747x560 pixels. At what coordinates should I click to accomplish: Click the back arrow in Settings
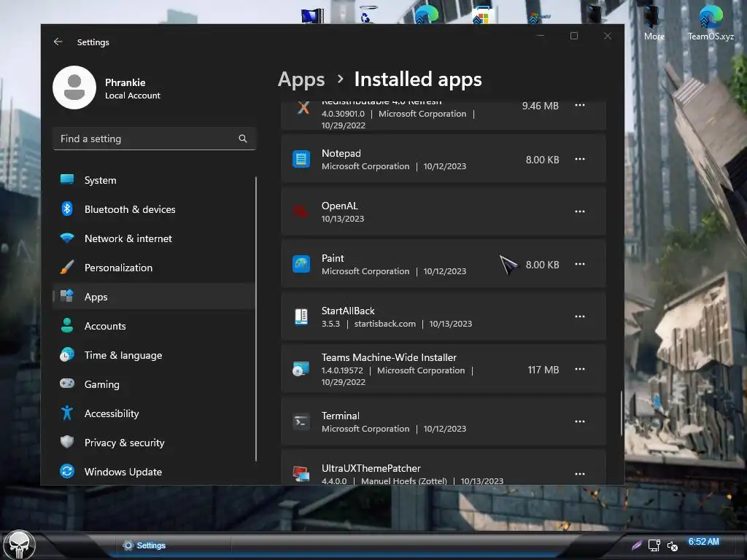(x=58, y=42)
